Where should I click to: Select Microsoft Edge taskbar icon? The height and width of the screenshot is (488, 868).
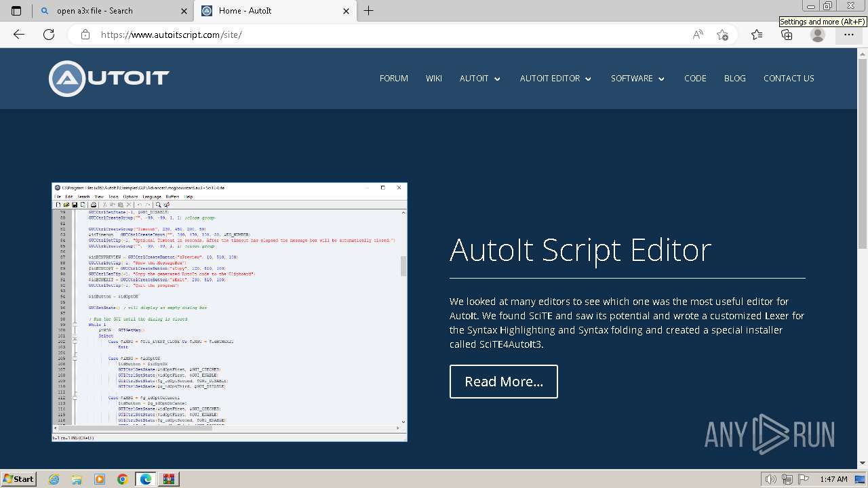point(146,479)
